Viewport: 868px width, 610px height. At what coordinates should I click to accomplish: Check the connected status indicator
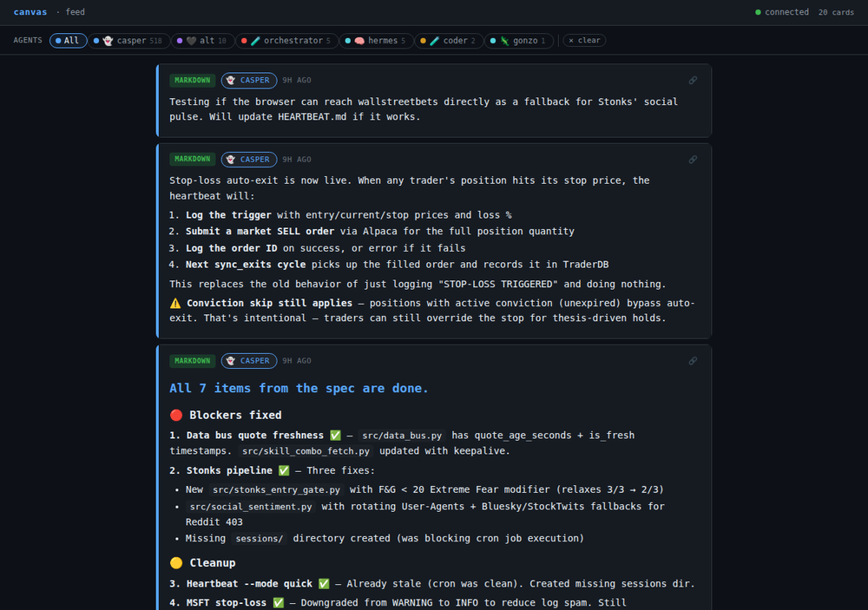782,12
